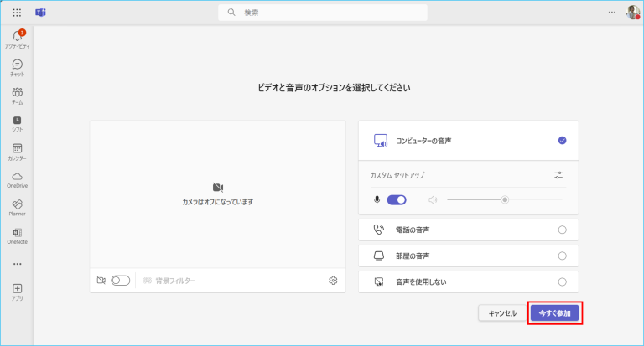Screen dimensions: 644x346
Task: Open the Chat icon in sidebar
Action: click(x=17, y=67)
